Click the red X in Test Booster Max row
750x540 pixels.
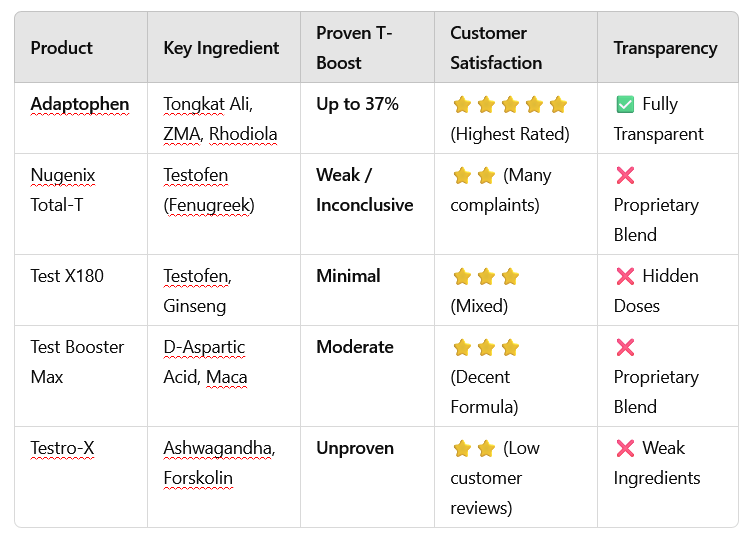coord(625,347)
